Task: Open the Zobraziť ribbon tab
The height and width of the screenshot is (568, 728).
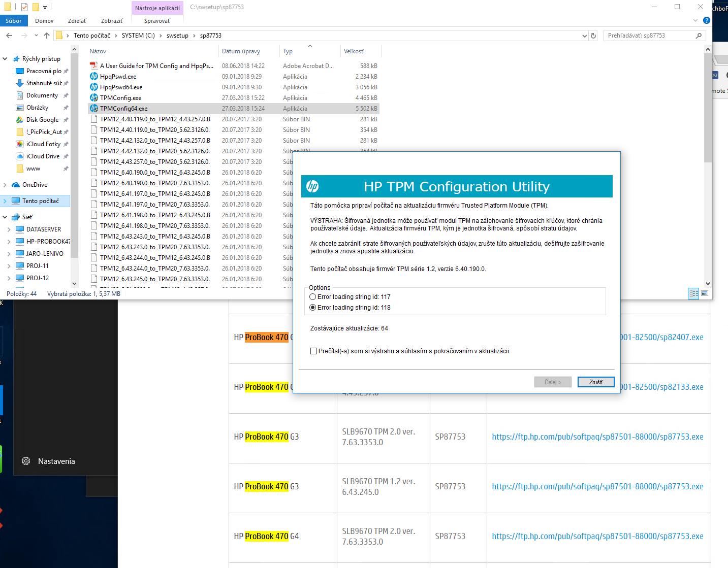Action: point(112,21)
